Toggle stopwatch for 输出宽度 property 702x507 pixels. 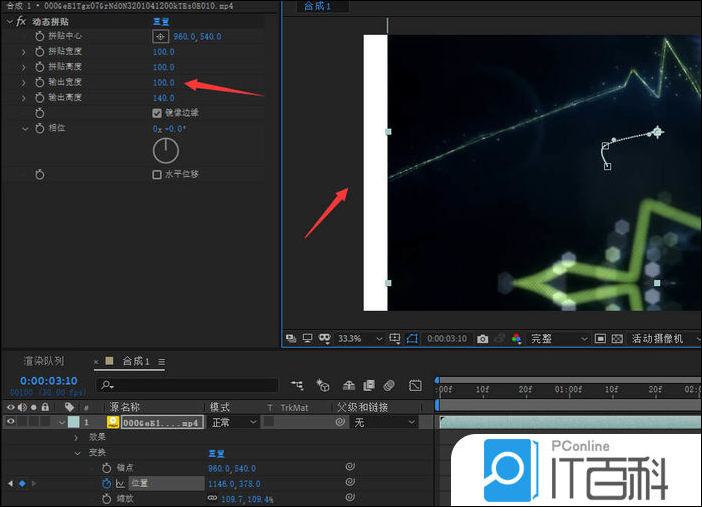point(40,82)
